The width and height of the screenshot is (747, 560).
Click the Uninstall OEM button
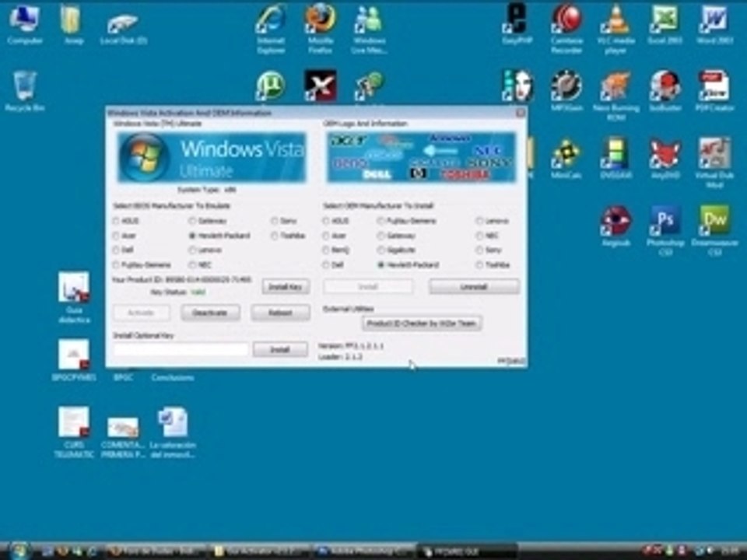click(474, 287)
